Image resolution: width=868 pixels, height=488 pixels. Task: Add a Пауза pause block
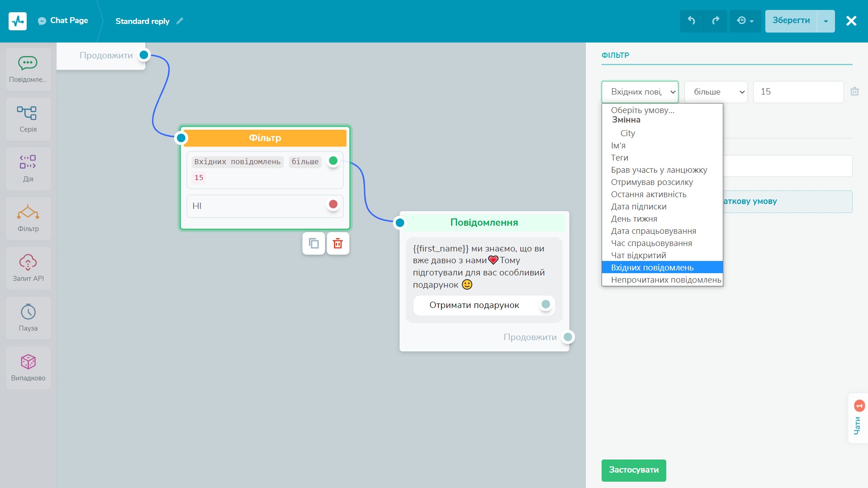coord(28,318)
